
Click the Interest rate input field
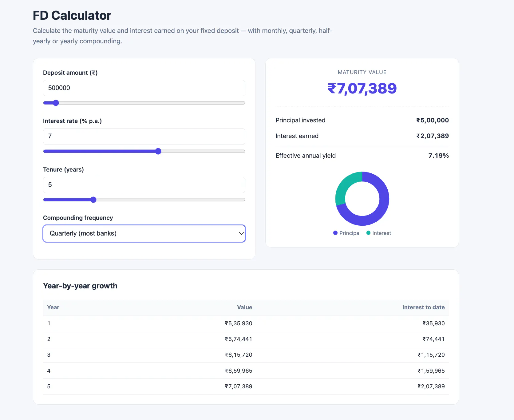click(x=144, y=136)
